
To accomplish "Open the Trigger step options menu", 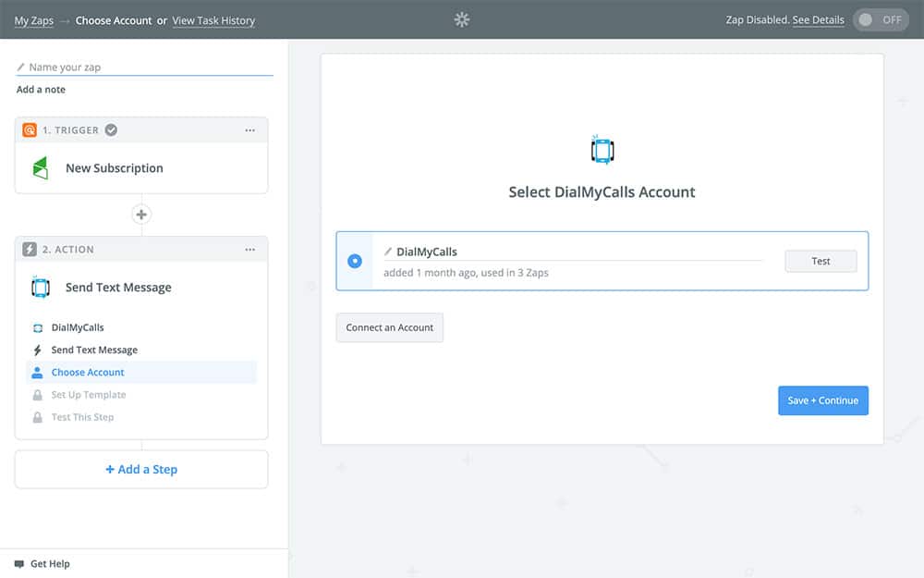I will click(249, 130).
